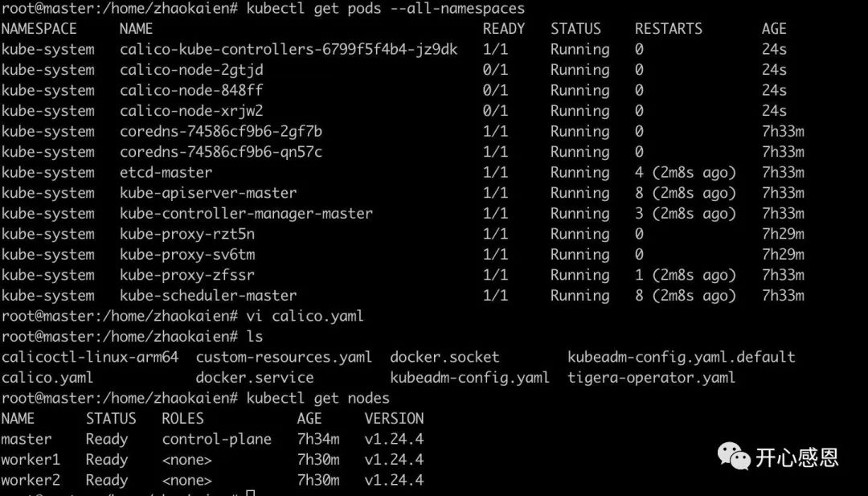Select the etcd-master pod name
Screen dimensions: 868x496
coord(166,173)
